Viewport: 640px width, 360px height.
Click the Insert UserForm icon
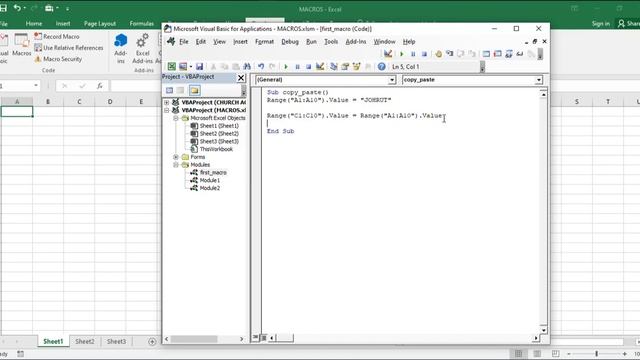tap(183, 67)
